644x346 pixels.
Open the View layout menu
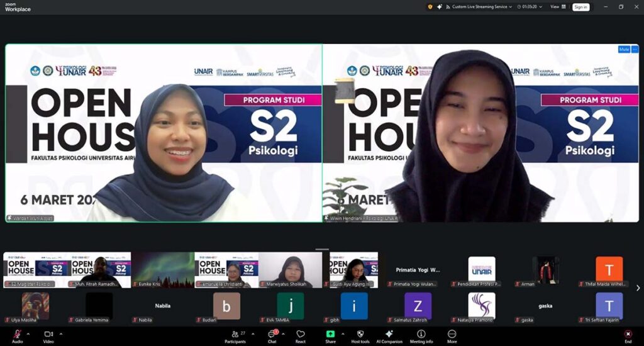pyautogui.click(x=557, y=7)
